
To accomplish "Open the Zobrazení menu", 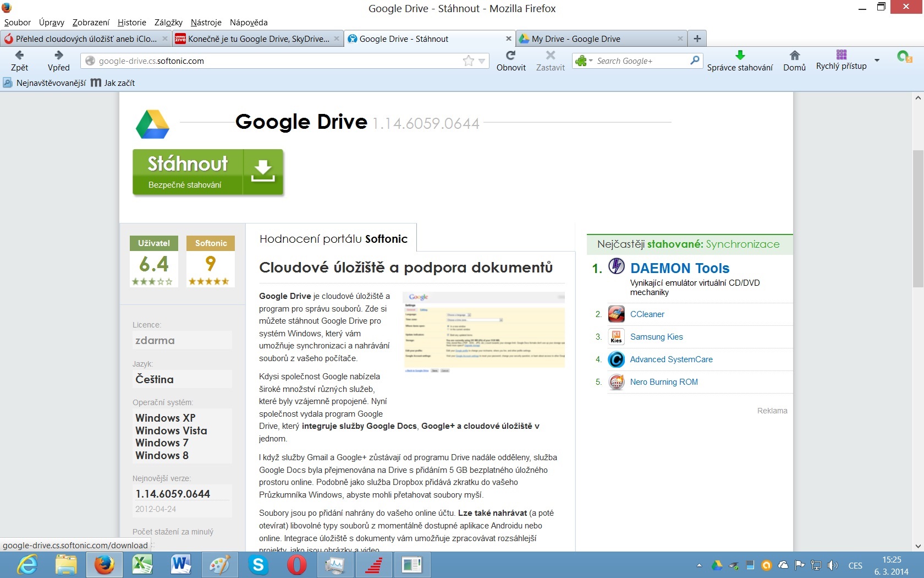I will (91, 23).
